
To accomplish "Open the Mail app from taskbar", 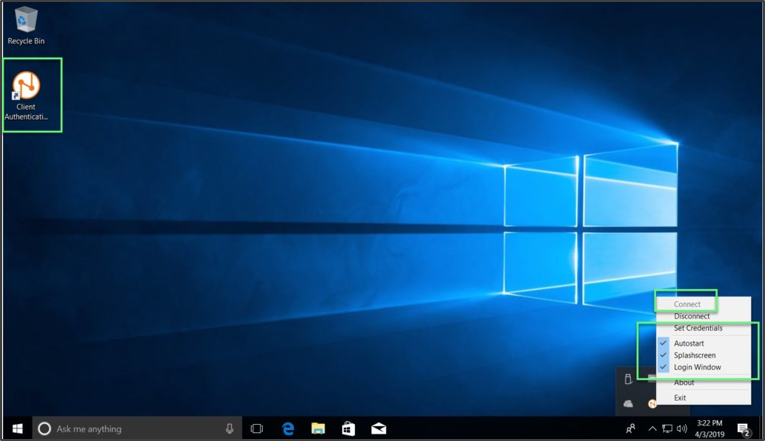I will point(379,429).
